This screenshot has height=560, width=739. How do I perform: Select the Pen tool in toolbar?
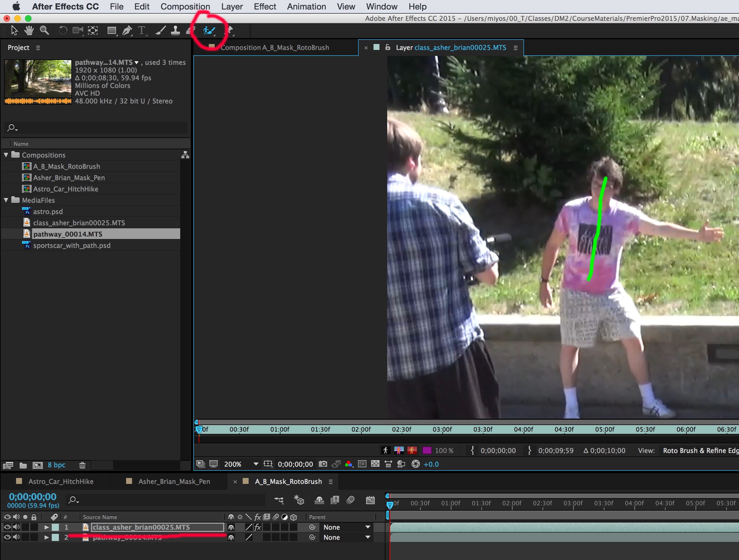(x=127, y=31)
